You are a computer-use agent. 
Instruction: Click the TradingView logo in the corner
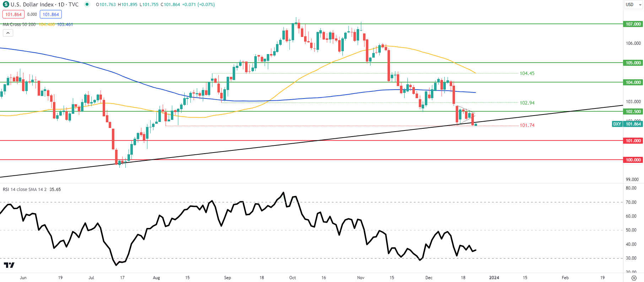9,265
